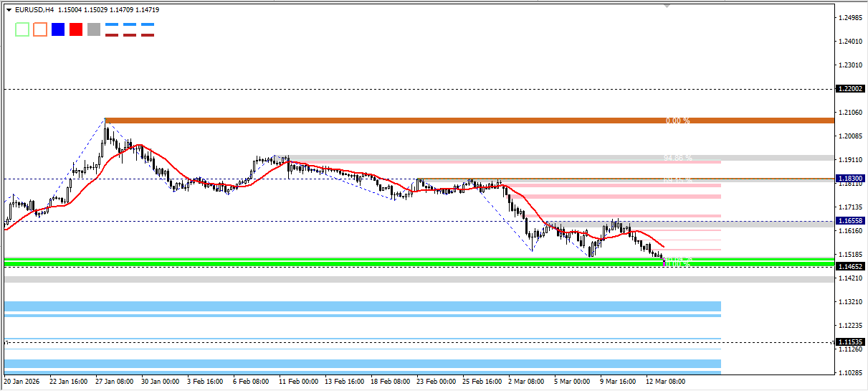This screenshot has height=391, width=868.
Task: Click the 9 Mar 16:00 time label
Action: pos(619,382)
